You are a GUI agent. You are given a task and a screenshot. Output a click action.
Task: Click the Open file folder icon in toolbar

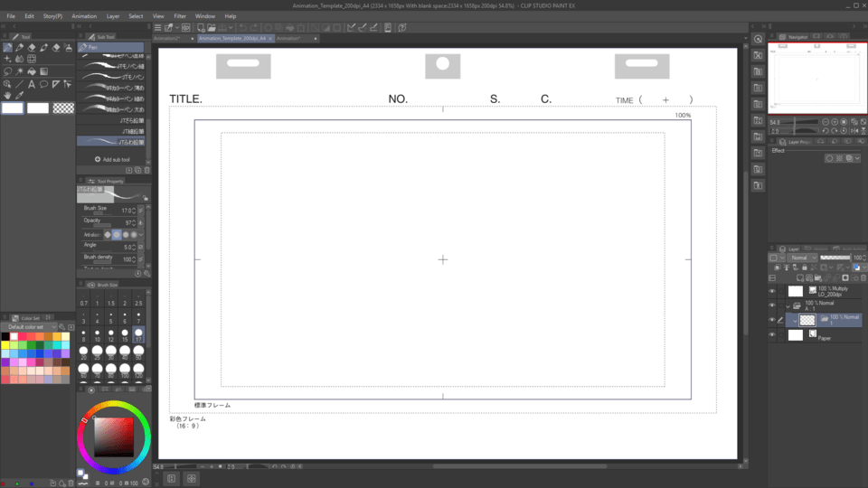(x=212, y=28)
